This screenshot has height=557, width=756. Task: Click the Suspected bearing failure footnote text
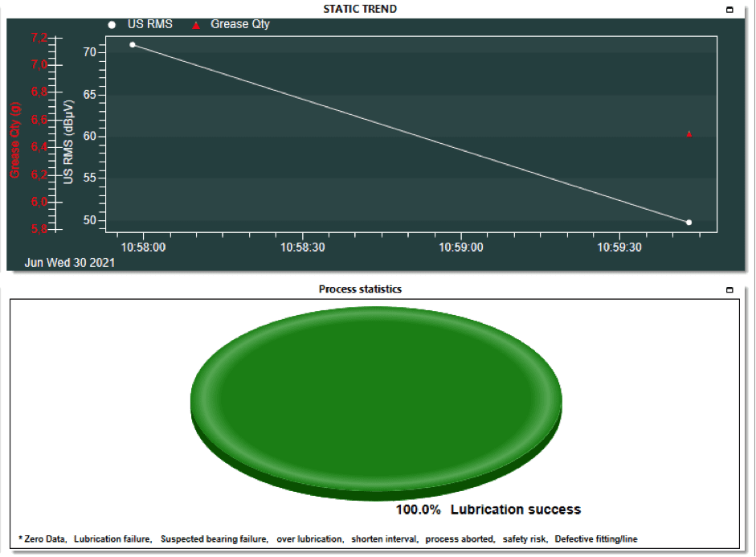pos(214,539)
